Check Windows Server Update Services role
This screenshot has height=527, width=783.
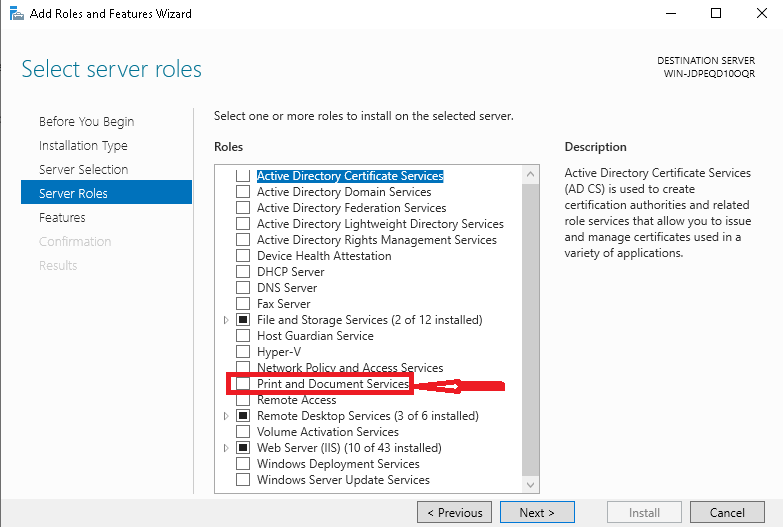[x=243, y=480]
